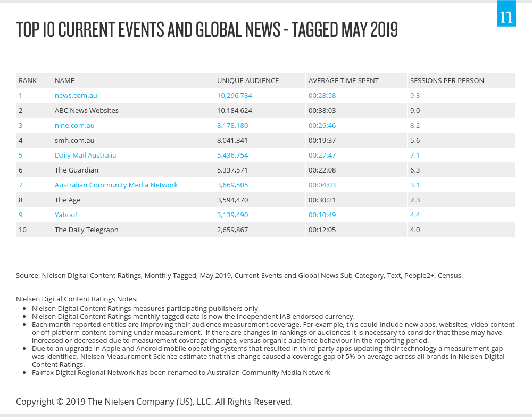Click sessions per person value 8.2
Screen dimensions: 532x417
click(x=415, y=126)
